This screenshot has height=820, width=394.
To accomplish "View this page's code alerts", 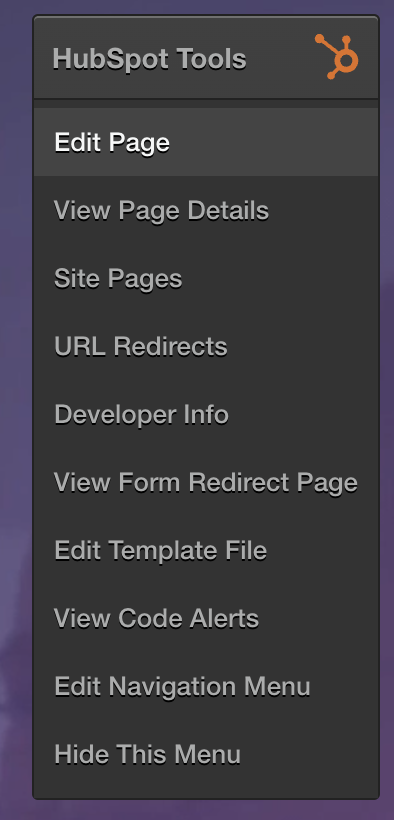I will [x=206, y=618].
